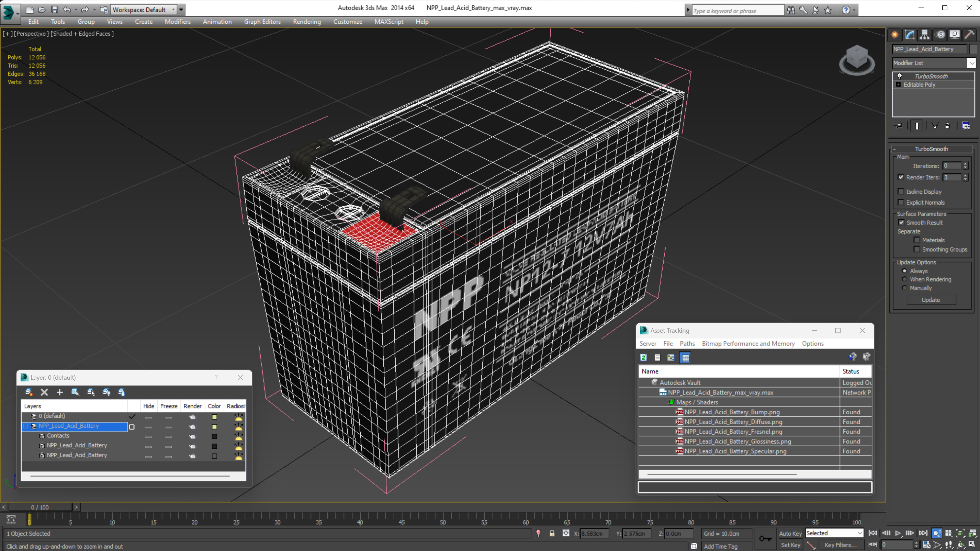Click the Save File icon in toolbar
The width and height of the screenshot is (980, 551).
[54, 10]
